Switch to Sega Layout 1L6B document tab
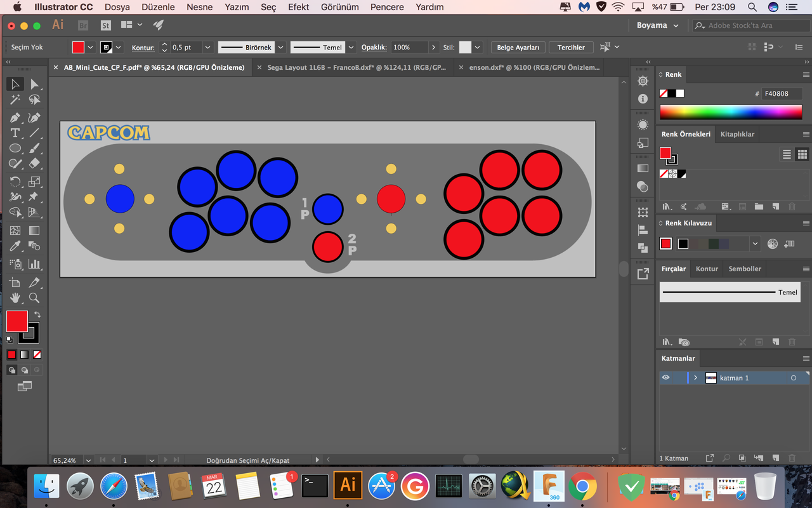 [x=357, y=67]
